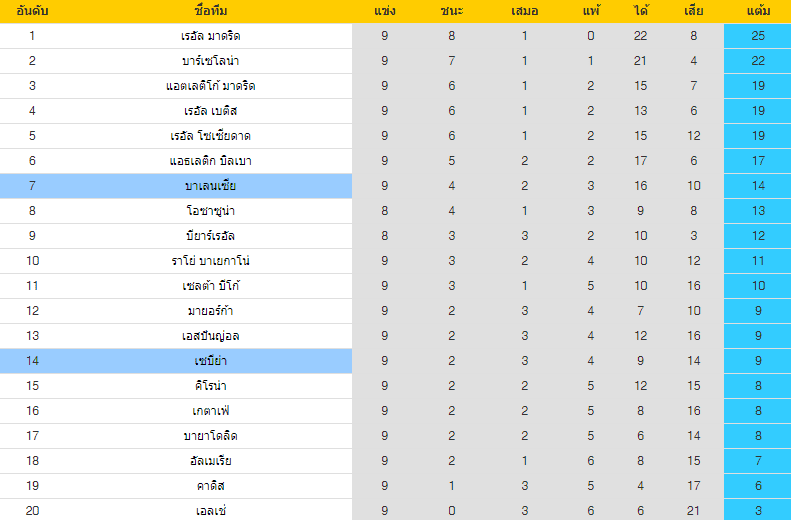Click the ชื่อทีม column header
The height and width of the screenshot is (520, 791).
click(x=211, y=11)
